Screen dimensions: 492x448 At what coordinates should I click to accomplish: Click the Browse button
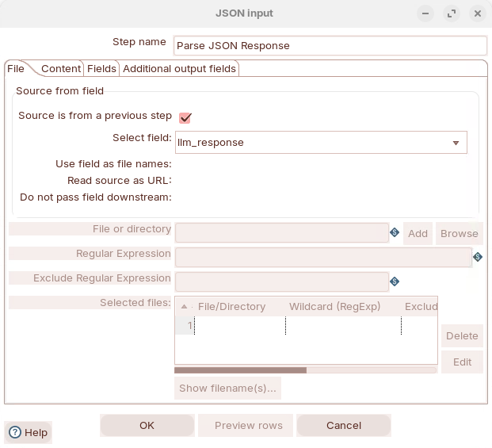coord(459,233)
